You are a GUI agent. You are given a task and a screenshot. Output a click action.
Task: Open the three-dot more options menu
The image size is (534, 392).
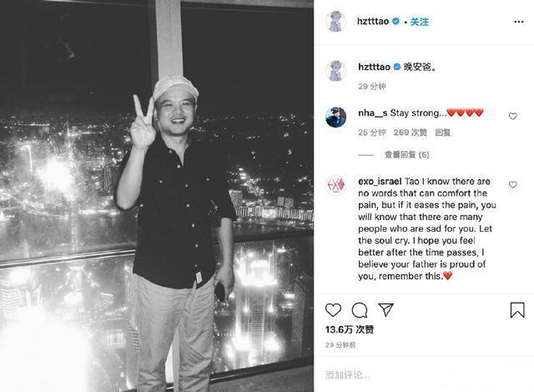point(519,22)
